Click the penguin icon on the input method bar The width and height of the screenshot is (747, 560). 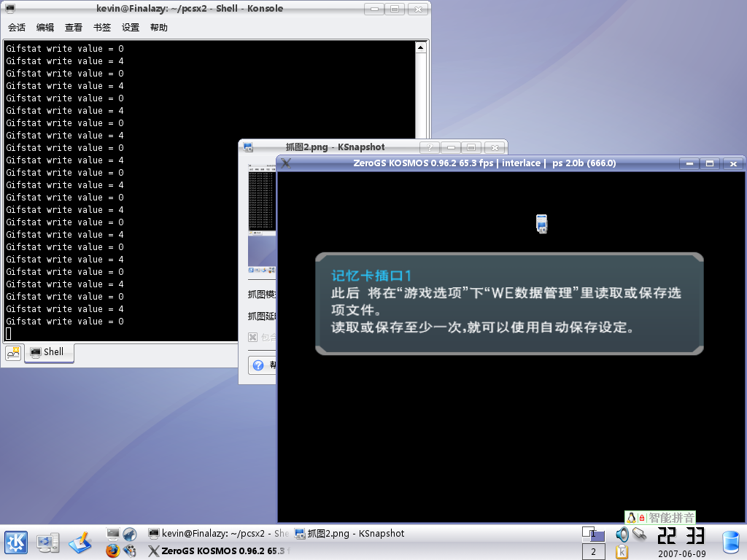pyautogui.click(x=631, y=518)
